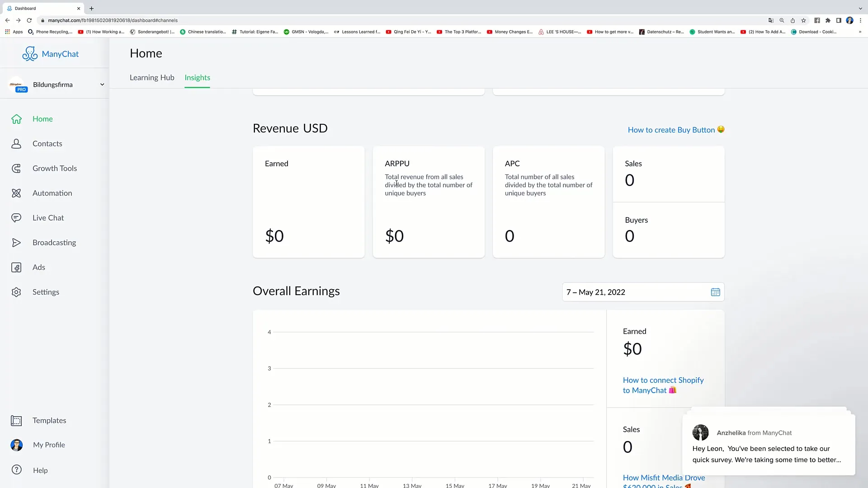This screenshot has width=868, height=488.
Task: Click the Home sidebar icon
Action: (16, 118)
